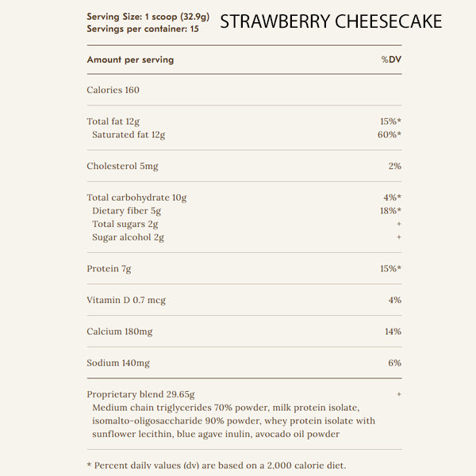Click the Protein 7g label
476x476 pixels.
click(109, 268)
